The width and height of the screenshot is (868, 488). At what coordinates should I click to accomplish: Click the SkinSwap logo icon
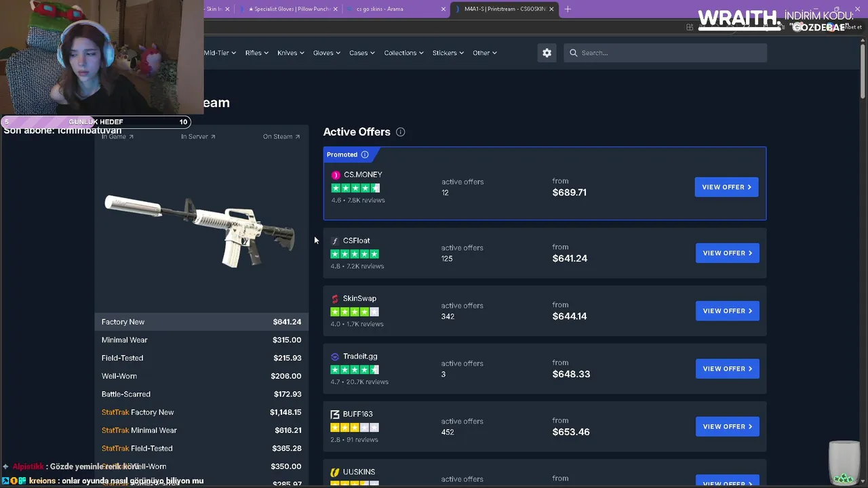coord(335,299)
